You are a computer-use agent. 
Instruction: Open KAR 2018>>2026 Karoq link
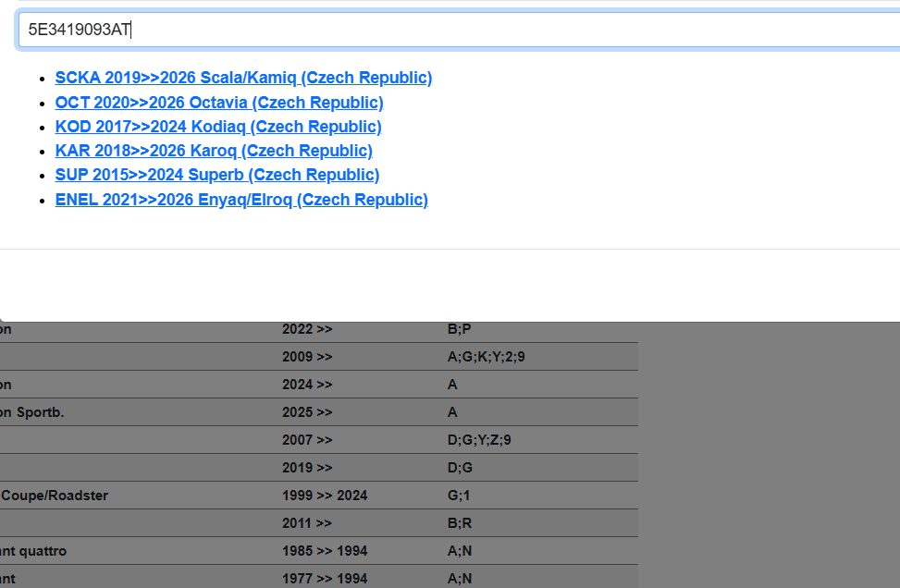tap(214, 151)
